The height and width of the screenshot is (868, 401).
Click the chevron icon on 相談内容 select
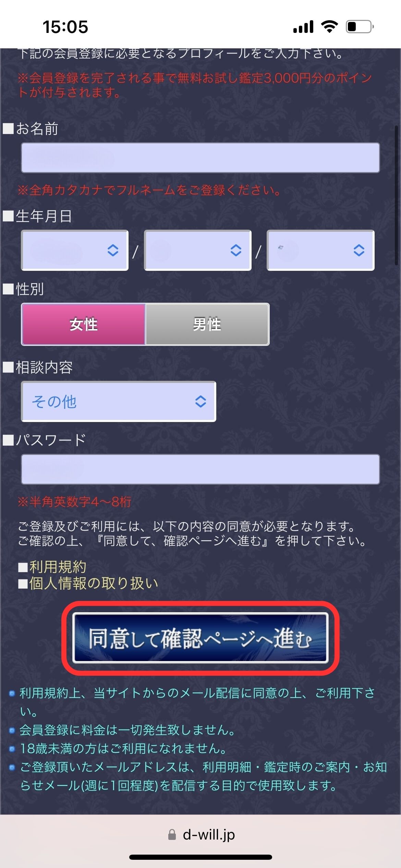[200, 401]
